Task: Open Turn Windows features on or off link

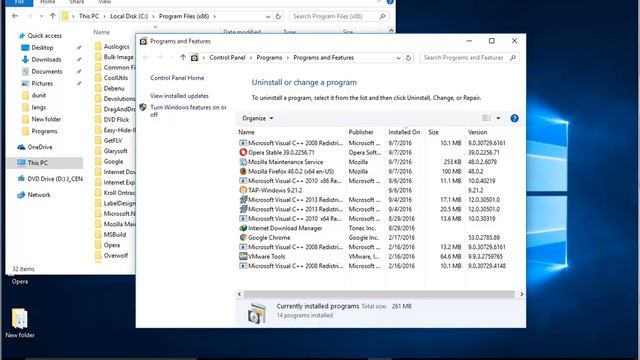Action: click(x=188, y=111)
